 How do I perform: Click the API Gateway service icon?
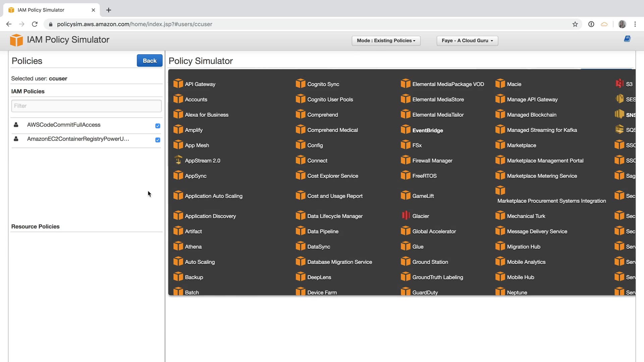(x=178, y=83)
